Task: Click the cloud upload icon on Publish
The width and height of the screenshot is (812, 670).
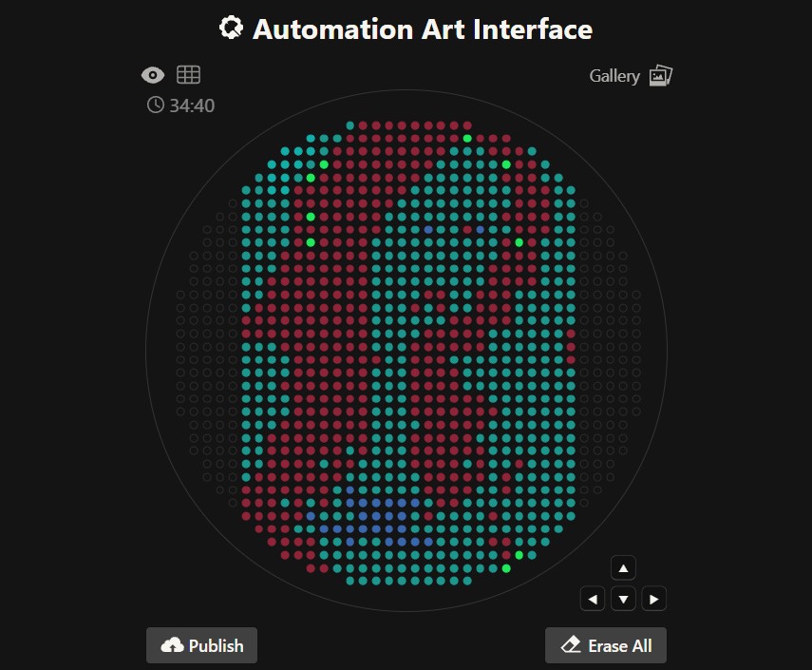Action: 172,645
